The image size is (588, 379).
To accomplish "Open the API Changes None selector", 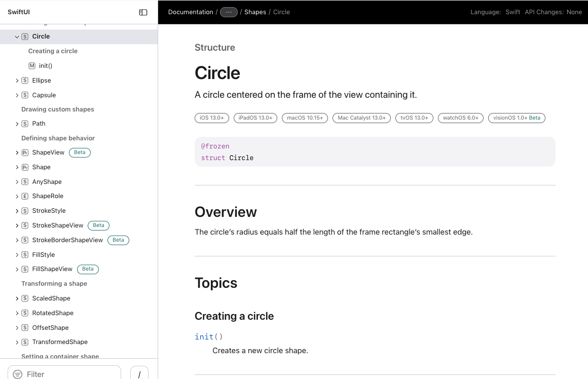I will pos(574,12).
